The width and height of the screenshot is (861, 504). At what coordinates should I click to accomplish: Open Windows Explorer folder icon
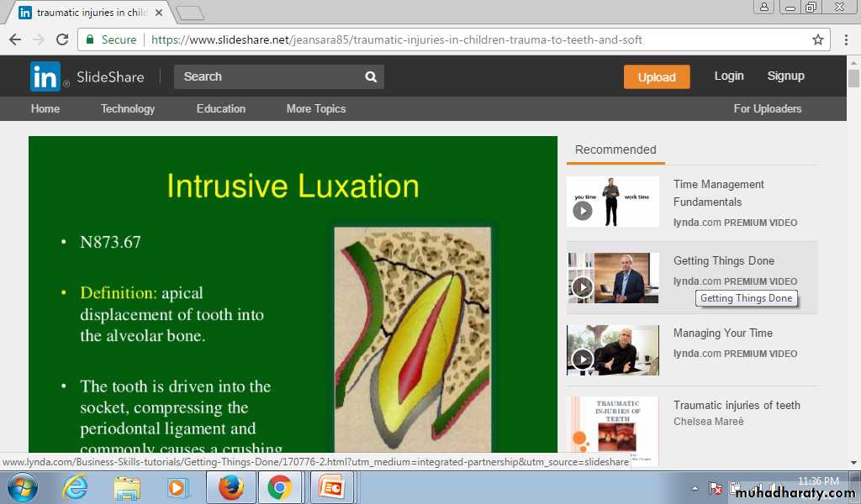tap(127, 487)
